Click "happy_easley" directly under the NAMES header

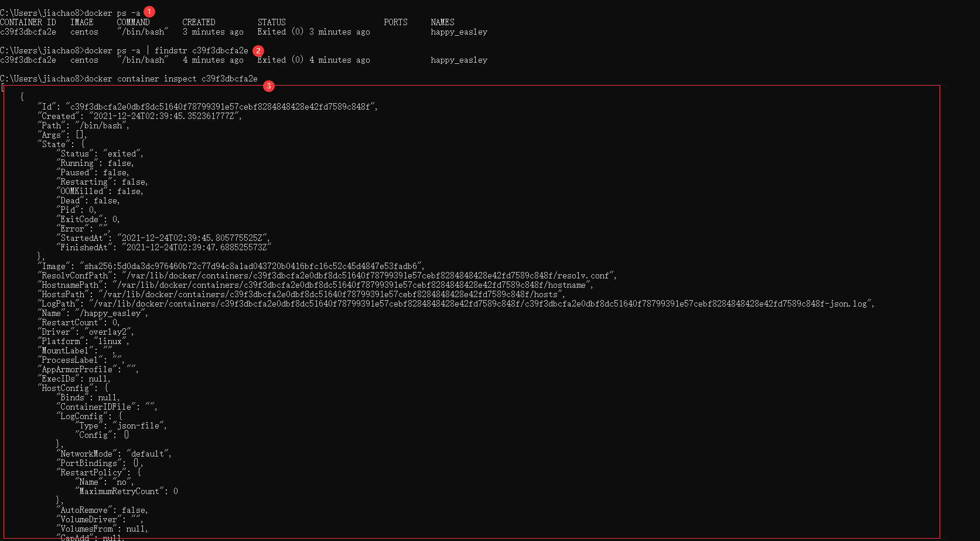459,32
